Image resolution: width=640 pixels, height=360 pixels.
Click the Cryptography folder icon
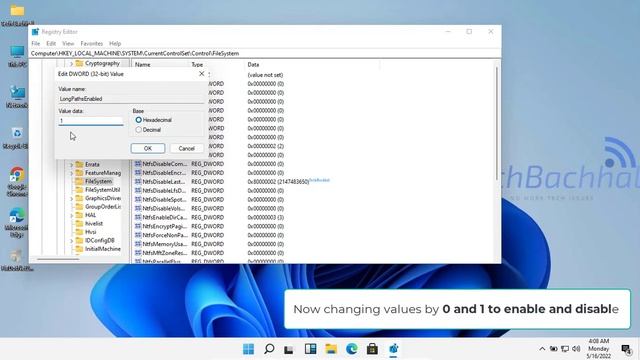pyautogui.click(x=79, y=63)
